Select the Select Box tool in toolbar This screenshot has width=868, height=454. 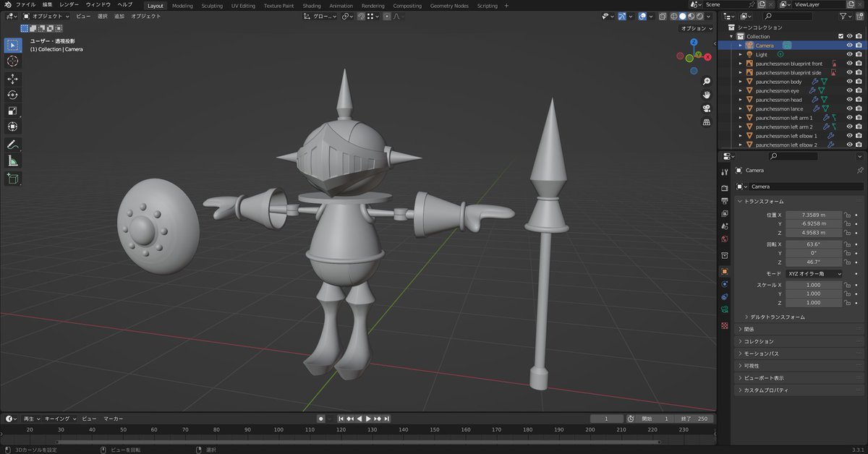[x=13, y=45]
